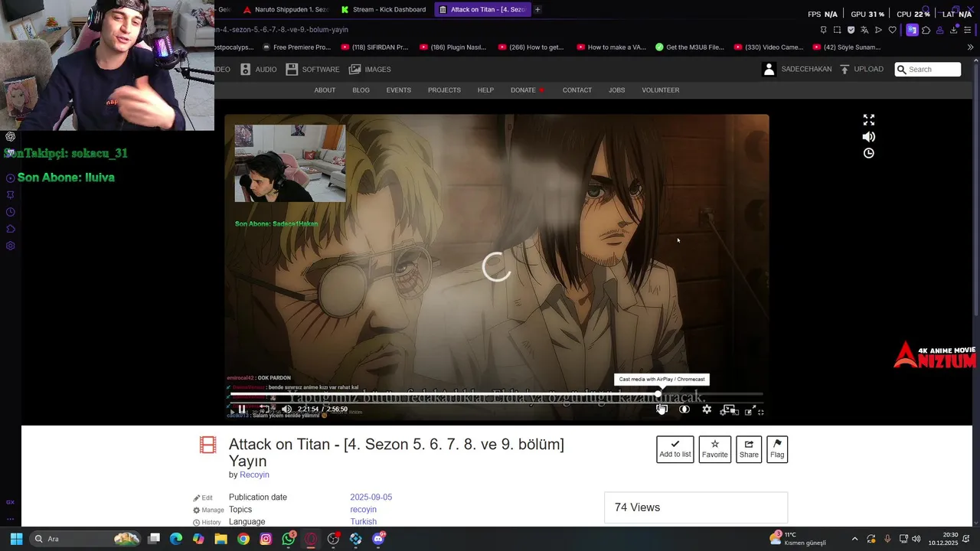Screen dimensions: 980x551
Task: Open the video player settings gear
Action: pos(707,409)
